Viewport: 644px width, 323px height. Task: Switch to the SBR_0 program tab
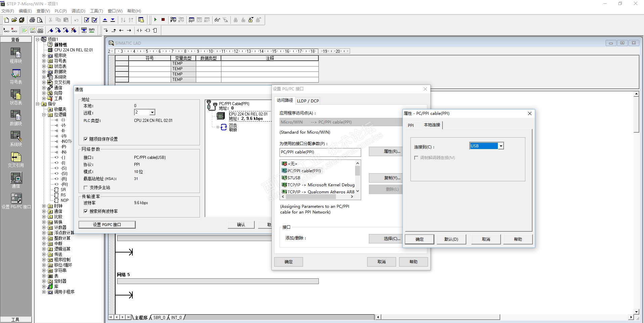pos(159,318)
